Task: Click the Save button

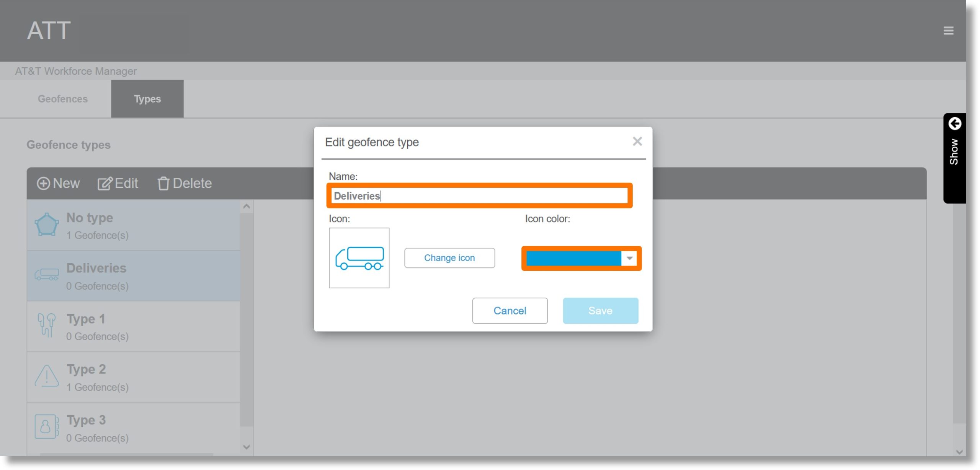Action: click(600, 311)
